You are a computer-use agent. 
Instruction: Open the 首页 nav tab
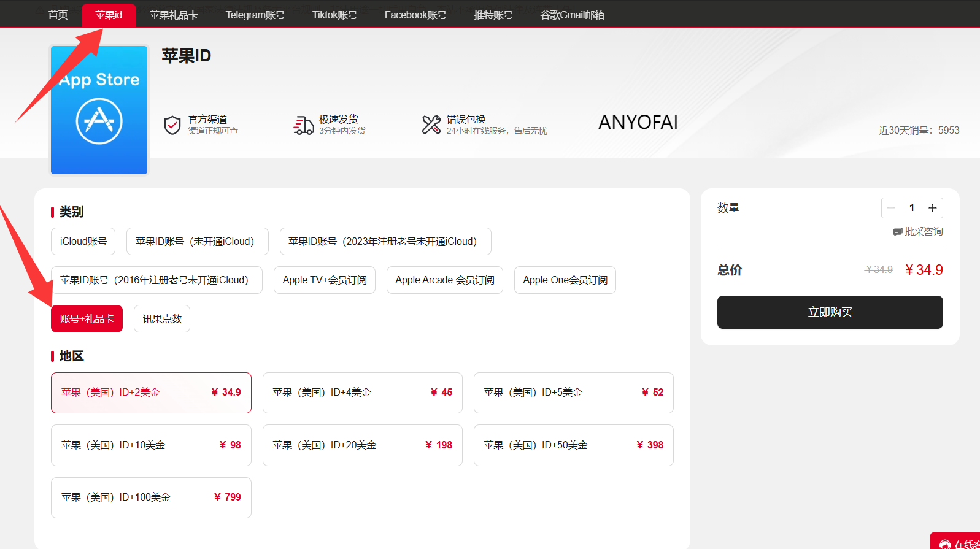click(58, 15)
